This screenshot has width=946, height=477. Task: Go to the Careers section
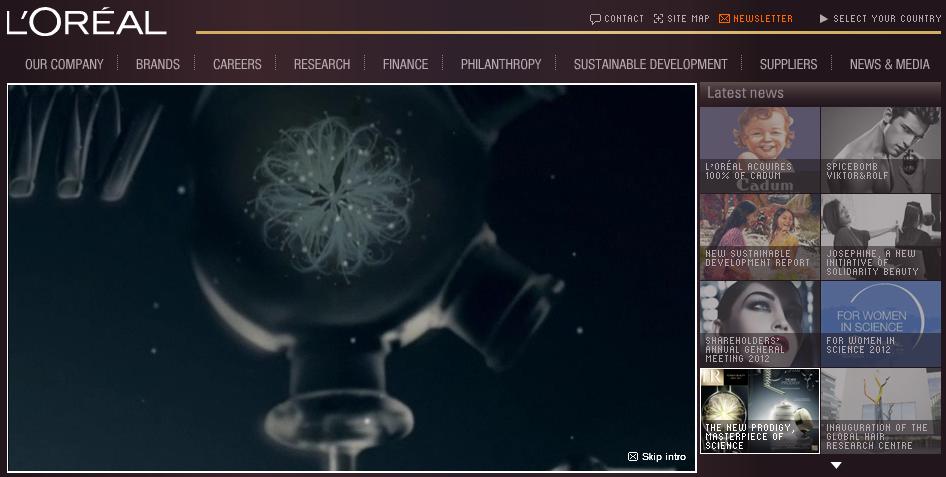tap(237, 64)
